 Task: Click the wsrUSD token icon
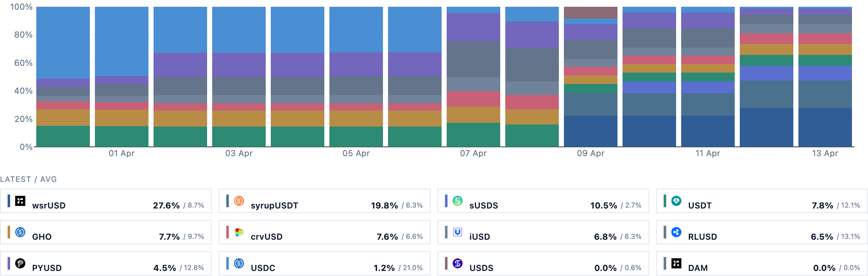tap(20, 201)
